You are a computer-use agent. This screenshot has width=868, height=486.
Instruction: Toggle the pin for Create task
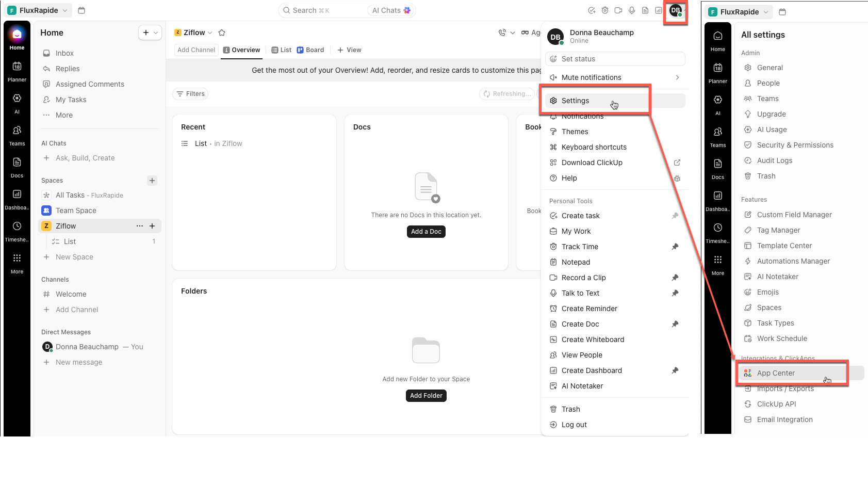[x=675, y=216]
